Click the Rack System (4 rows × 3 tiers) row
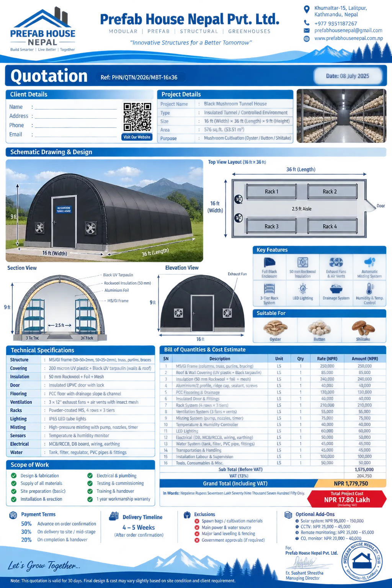Viewport: 392px width, 588px height. [x=273, y=405]
